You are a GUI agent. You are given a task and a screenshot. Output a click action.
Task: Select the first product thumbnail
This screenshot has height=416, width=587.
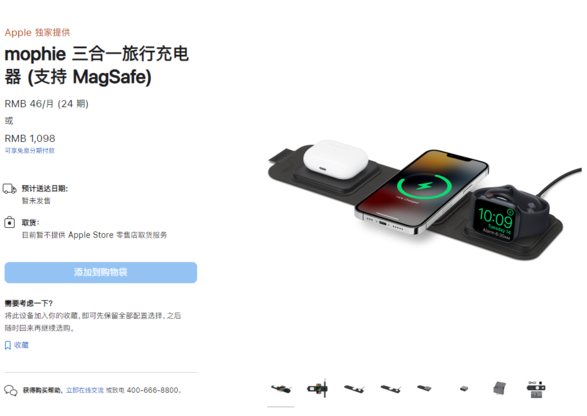tap(281, 389)
